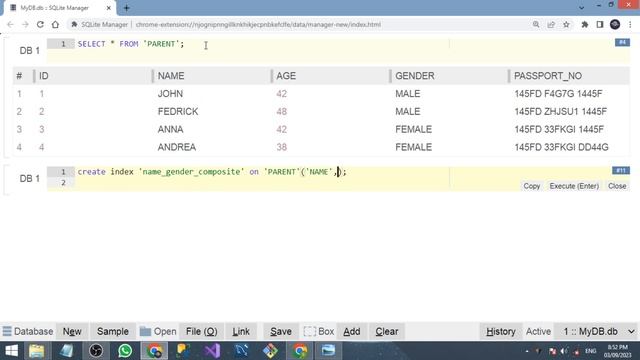Screen dimensions: 640x360
Task: Open the Chrome three-dot menu
Action: [x=630, y=24]
